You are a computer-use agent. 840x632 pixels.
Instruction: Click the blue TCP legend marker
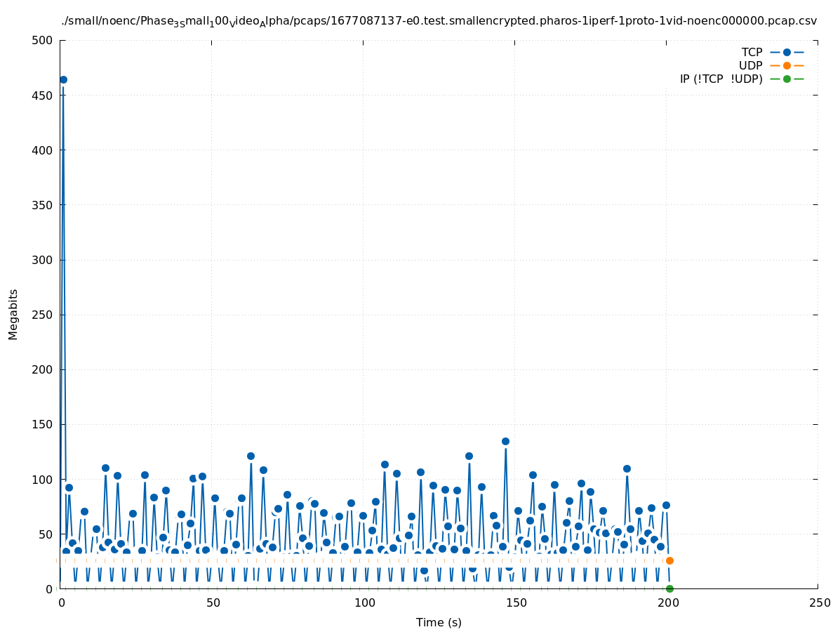point(787,52)
